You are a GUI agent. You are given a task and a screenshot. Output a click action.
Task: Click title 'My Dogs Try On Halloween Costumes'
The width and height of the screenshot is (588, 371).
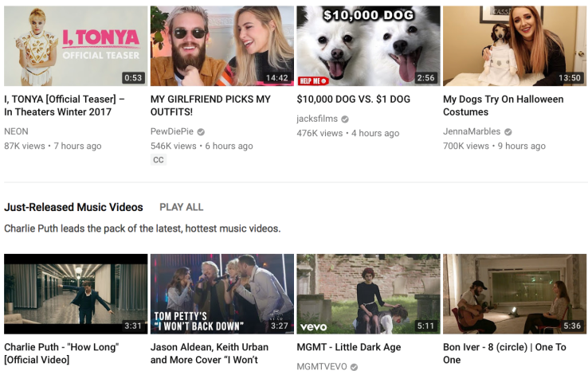504,105
